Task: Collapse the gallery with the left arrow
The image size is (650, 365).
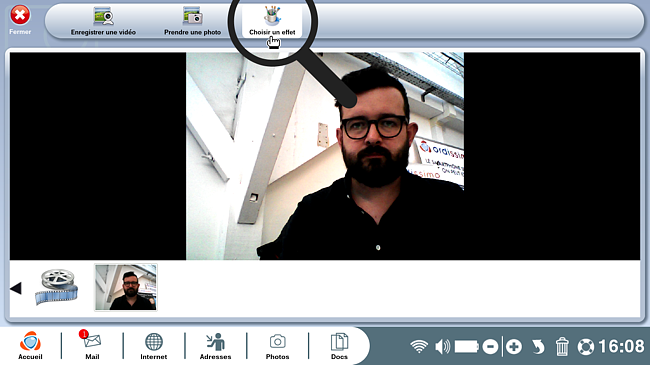Action: click(16, 288)
